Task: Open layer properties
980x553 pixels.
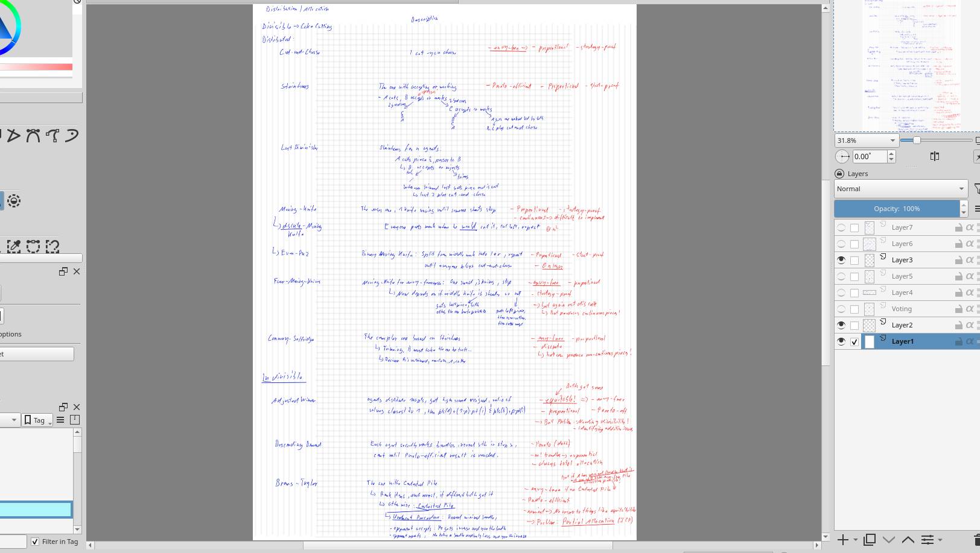Action: point(927,540)
